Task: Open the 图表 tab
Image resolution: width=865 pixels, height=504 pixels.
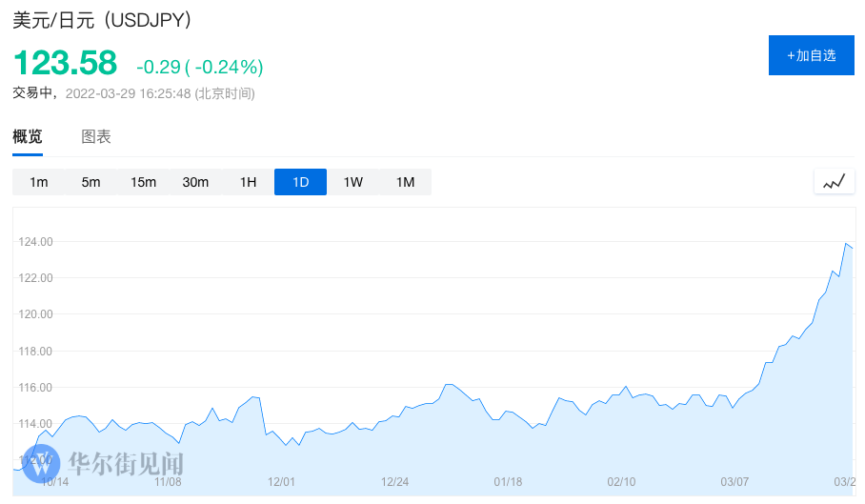Action: pyautogui.click(x=96, y=136)
